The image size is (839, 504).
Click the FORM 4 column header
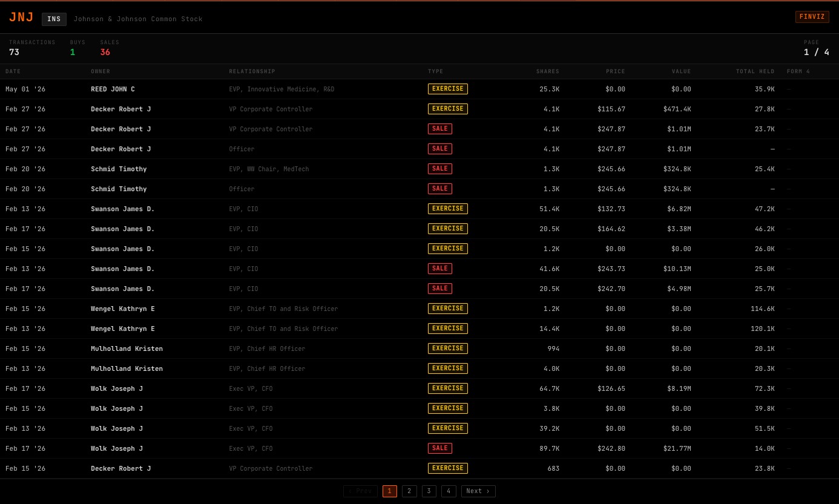coord(798,71)
